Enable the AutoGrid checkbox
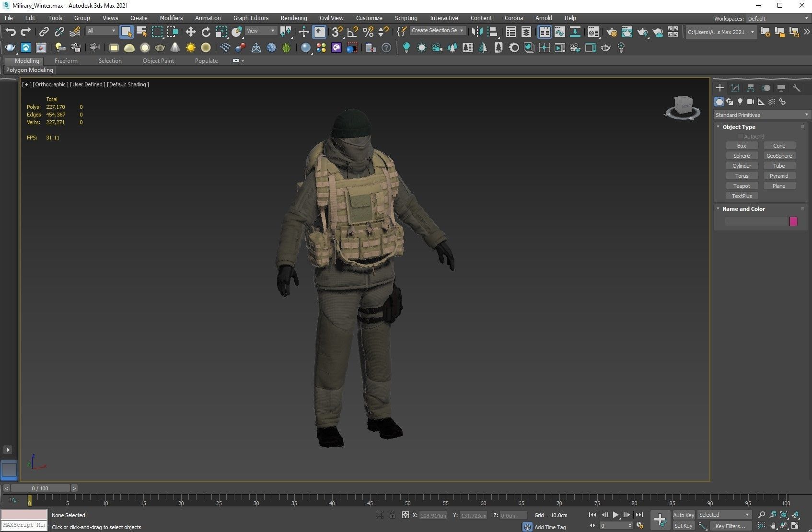Screen dimensions: 812x532 click(x=741, y=137)
